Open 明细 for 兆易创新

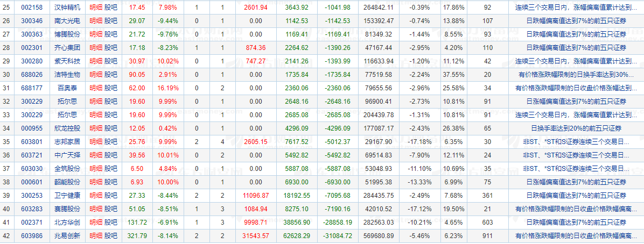pyautogui.click(x=96, y=236)
